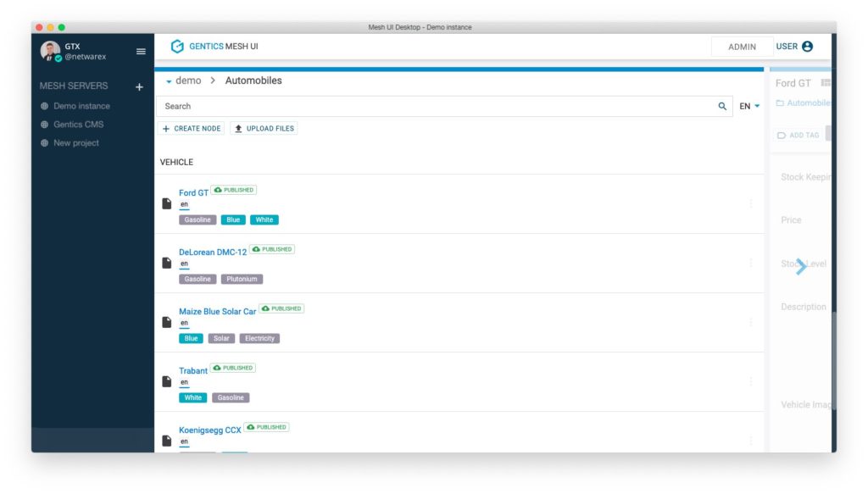Click the White tag on Ford GT
Screen dimensions: 868x494
coord(264,219)
